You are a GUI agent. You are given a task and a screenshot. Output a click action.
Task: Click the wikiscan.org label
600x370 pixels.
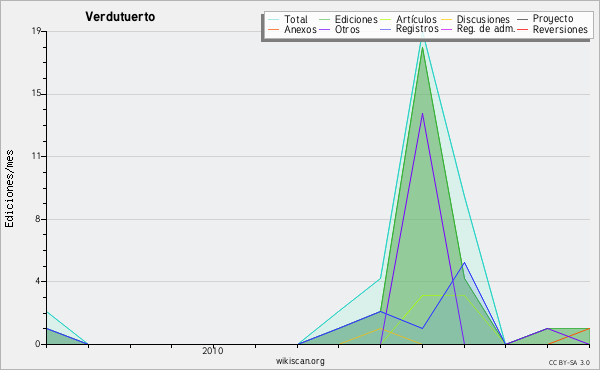(x=300, y=361)
